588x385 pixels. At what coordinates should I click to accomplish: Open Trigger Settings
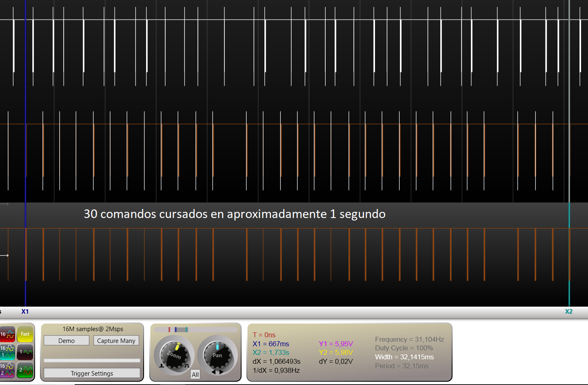click(x=92, y=373)
